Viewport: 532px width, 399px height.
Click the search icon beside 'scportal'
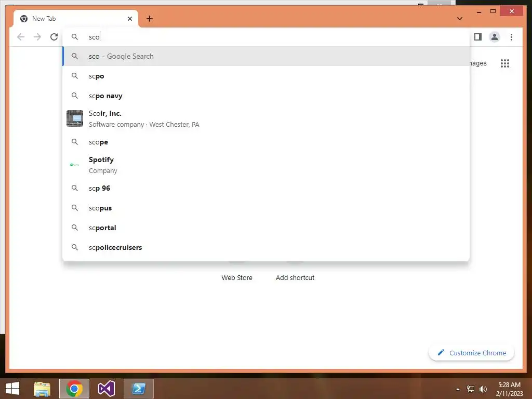tap(75, 228)
